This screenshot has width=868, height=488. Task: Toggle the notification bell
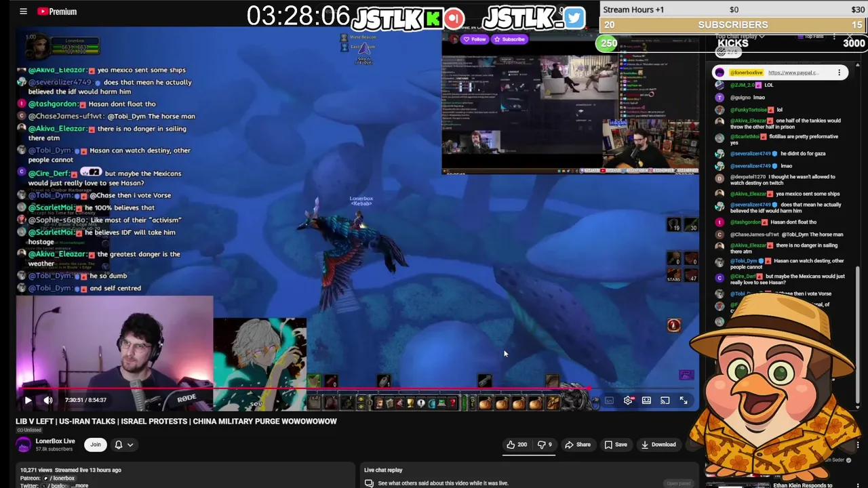pos(118,445)
